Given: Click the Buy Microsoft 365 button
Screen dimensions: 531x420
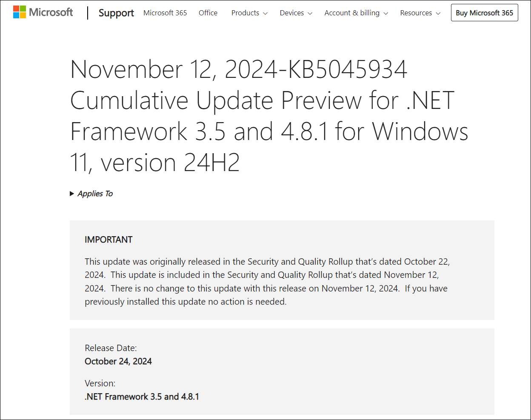Looking at the screenshot, I should 484,13.
